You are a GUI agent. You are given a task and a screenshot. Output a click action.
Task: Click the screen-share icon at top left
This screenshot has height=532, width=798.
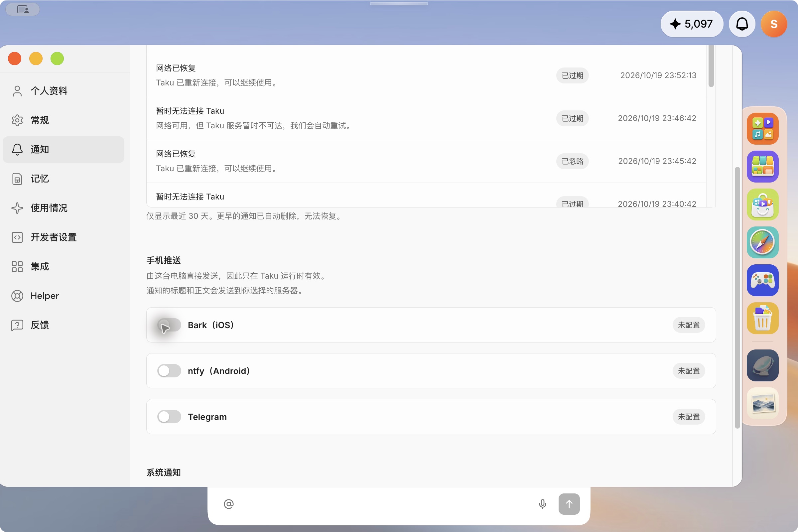pyautogui.click(x=23, y=10)
